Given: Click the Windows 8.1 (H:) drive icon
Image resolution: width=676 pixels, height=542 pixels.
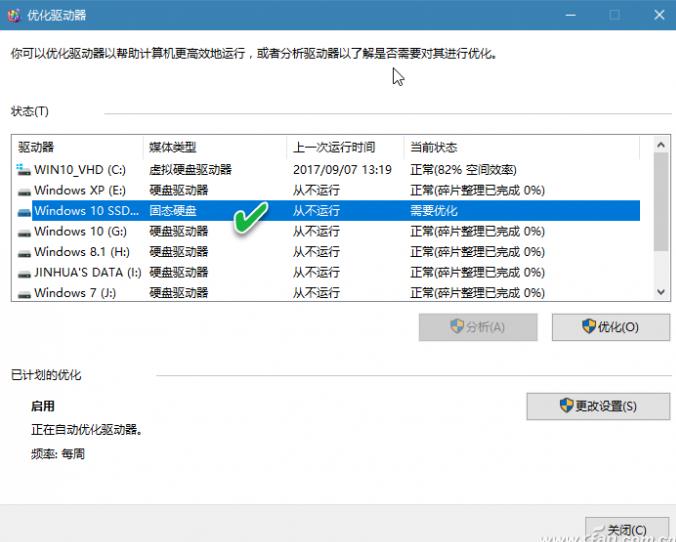Looking at the screenshot, I should point(24,253).
